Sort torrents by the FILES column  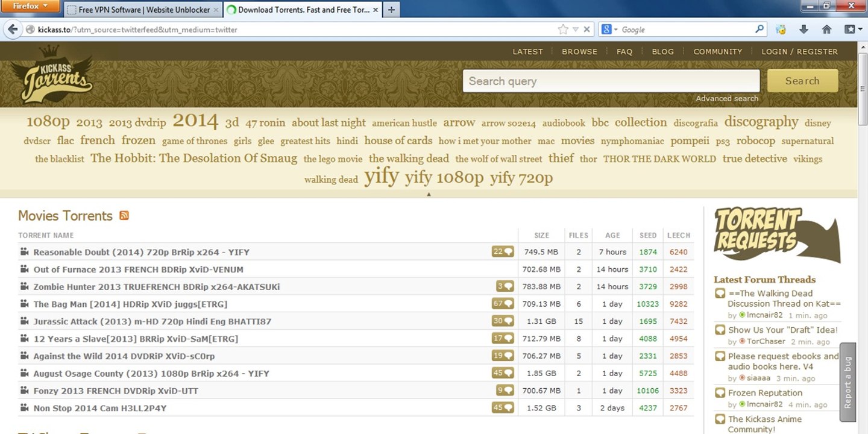(579, 235)
